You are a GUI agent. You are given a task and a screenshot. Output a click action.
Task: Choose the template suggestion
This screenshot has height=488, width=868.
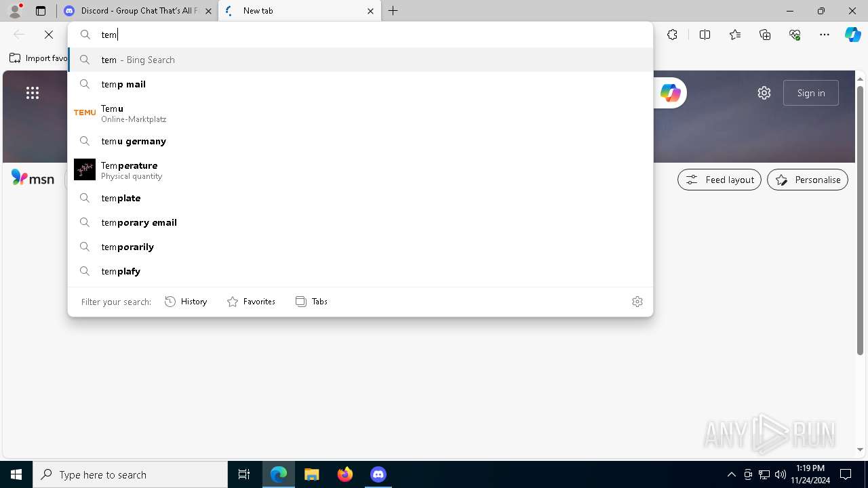(360, 198)
